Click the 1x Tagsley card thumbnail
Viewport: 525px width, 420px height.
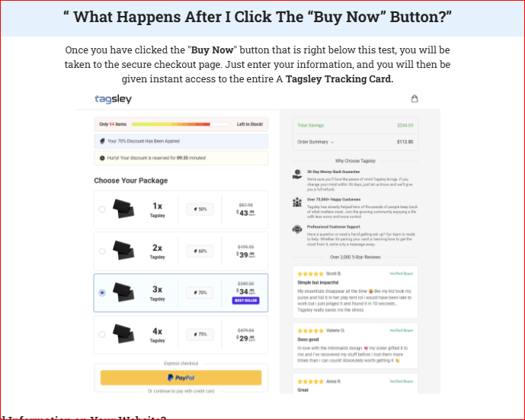click(x=123, y=209)
